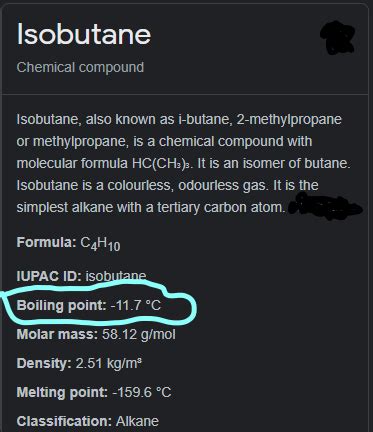Follow the Alkane classification link
Image resolution: width=373 pixels, height=432 pixels.
point(137,421)
